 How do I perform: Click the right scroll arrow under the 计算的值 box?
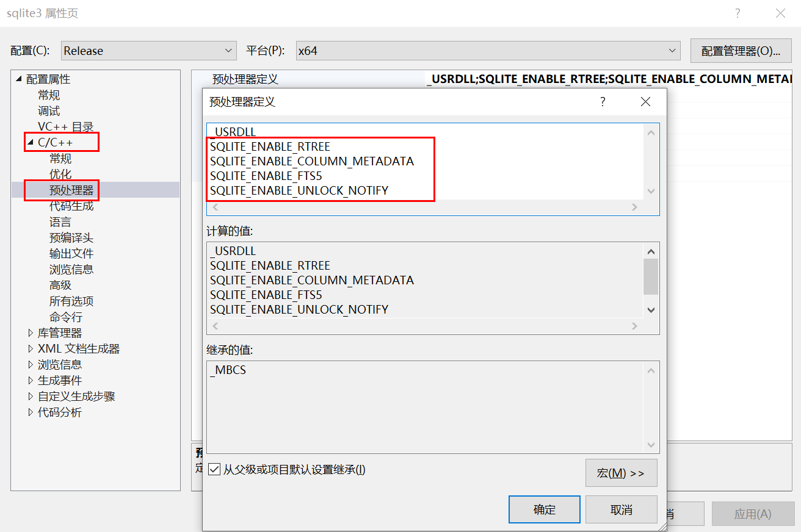[634, 326]
